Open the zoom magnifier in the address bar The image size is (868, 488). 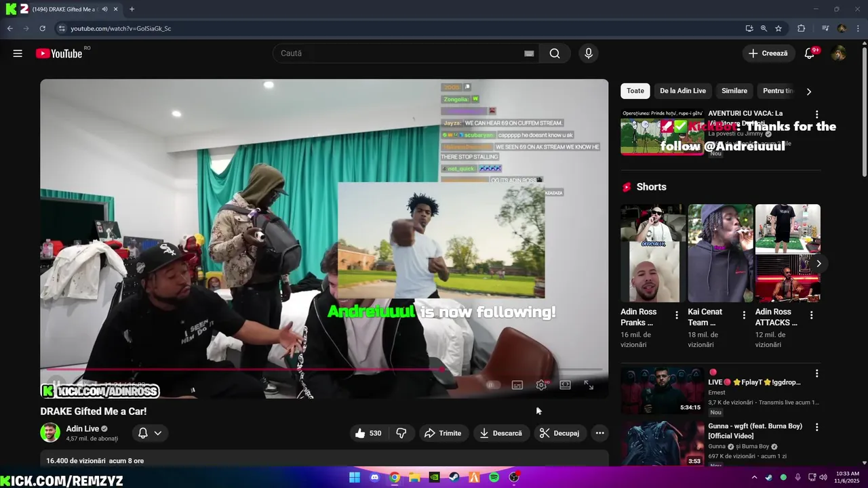tap(764, 28)
